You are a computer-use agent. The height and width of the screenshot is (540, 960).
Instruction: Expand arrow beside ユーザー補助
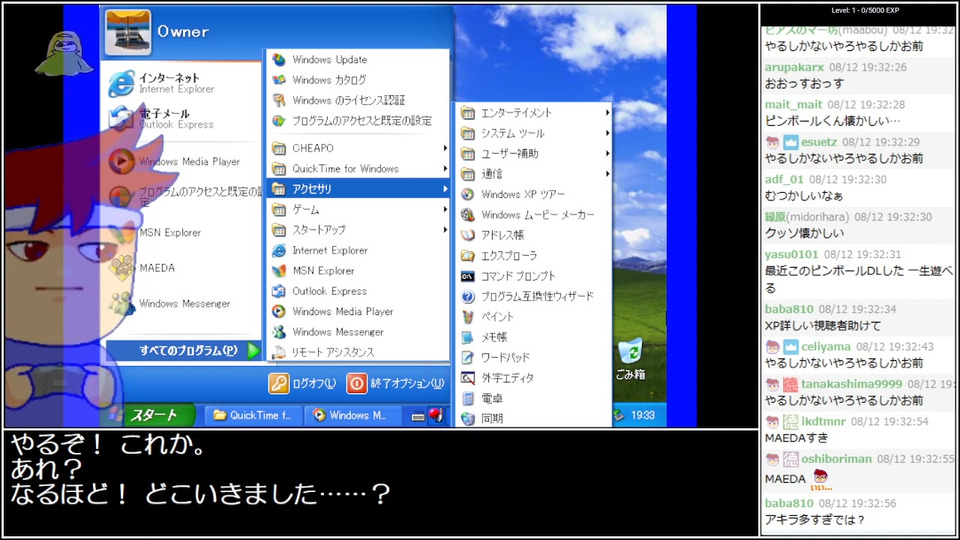[x=607, y=153]
